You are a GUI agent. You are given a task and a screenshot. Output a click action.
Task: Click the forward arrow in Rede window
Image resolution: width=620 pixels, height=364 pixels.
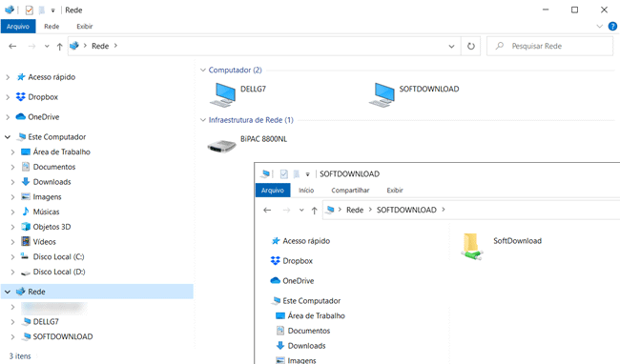32,46
